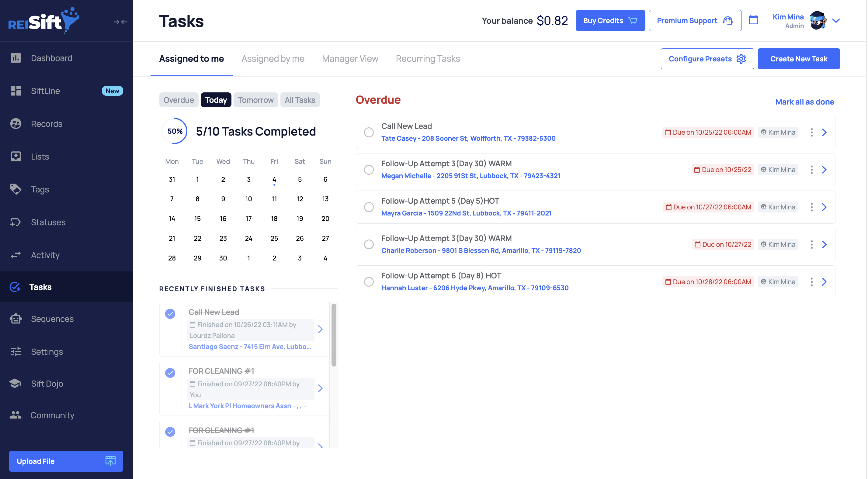Open the Statuses icon in the sidebar
Screen dimensions: 868x479
tap(16, 222)
